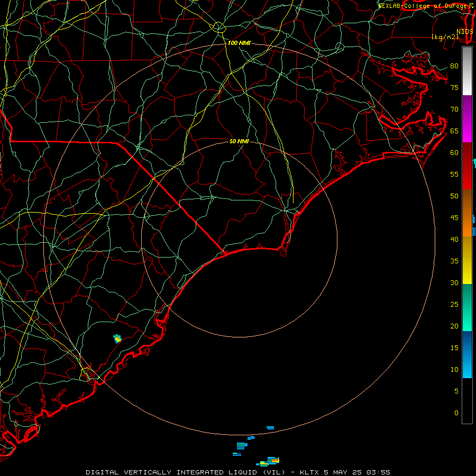Click the timestamp 03:55
476x476 pixels.
pos(378,472)
